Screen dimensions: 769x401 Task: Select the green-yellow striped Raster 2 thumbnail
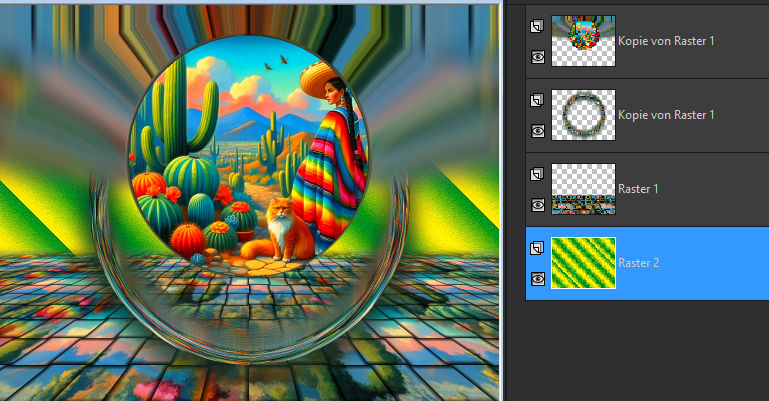pos(583,263)
